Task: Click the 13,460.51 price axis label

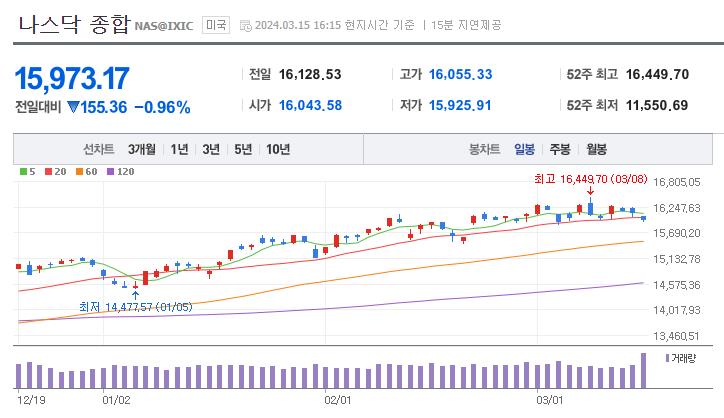Action: coord(676,336)
